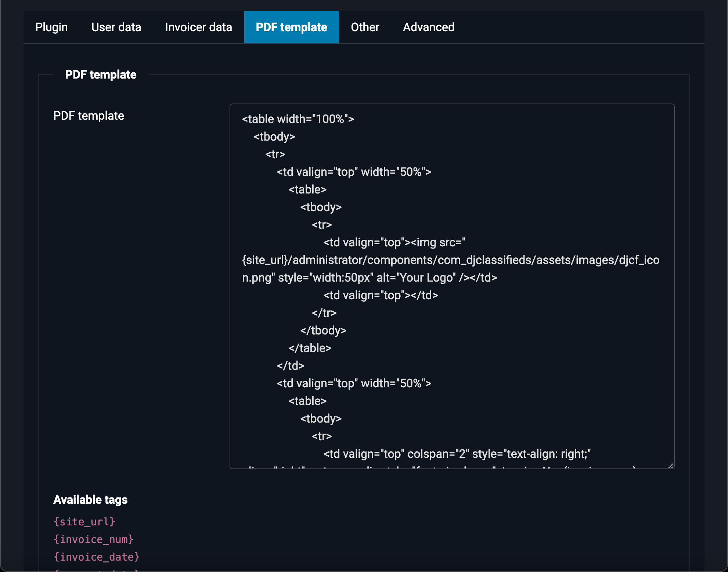Image resolution: width=728 pixels, height=572 pixels.
Task: Select the Invoicer data tab
Action: 198,27
